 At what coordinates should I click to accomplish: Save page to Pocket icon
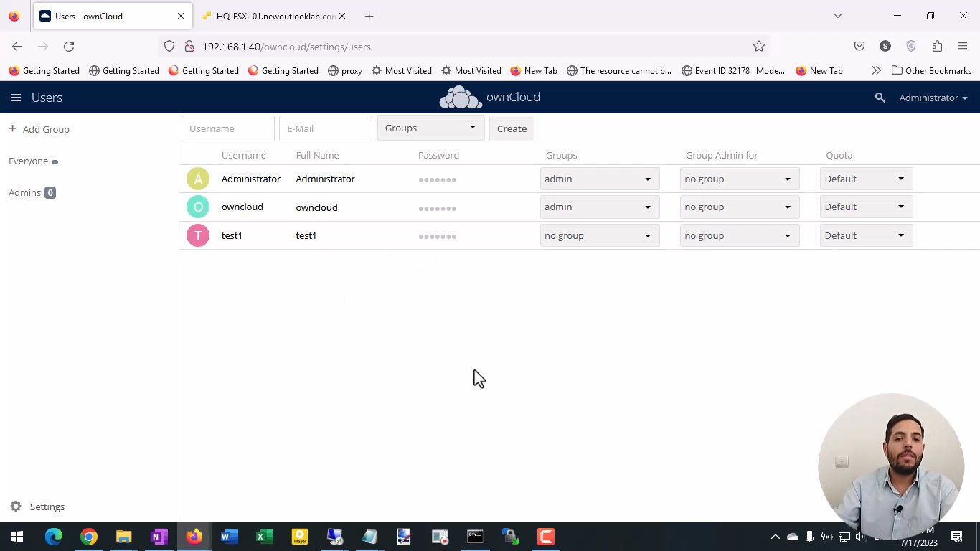pyautogui.click(x=859, y=46)
